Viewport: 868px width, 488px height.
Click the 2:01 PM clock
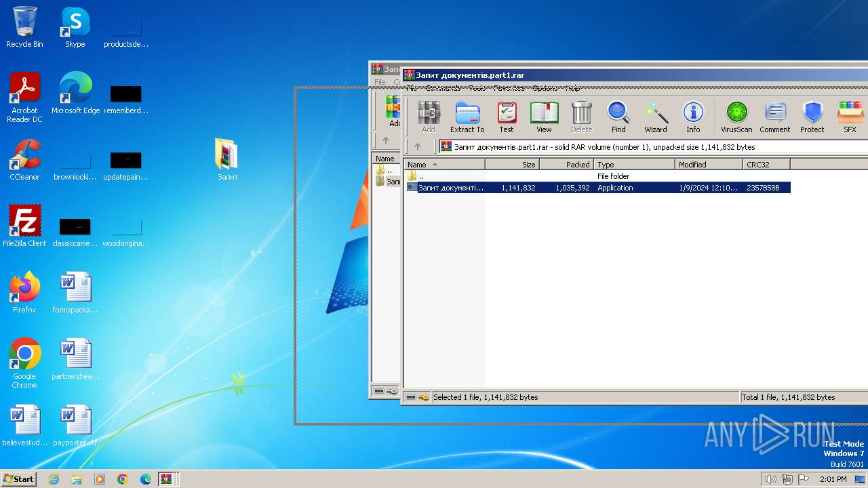pyautogui.click(x=833, y=479)
